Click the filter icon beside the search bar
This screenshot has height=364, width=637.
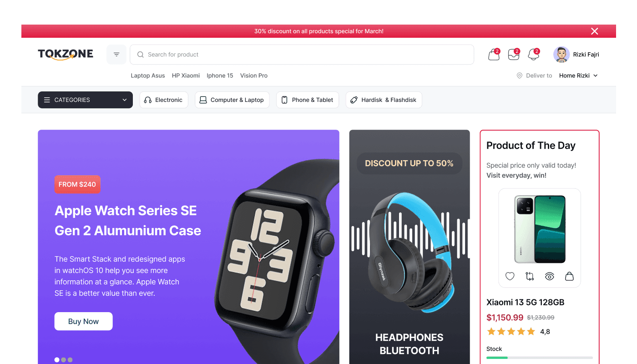coord(116,55)
